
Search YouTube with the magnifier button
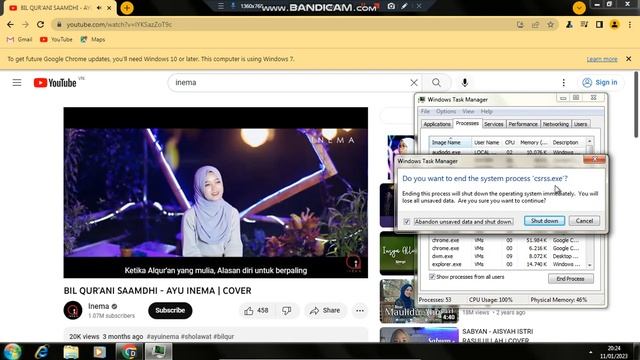[436, 83]
